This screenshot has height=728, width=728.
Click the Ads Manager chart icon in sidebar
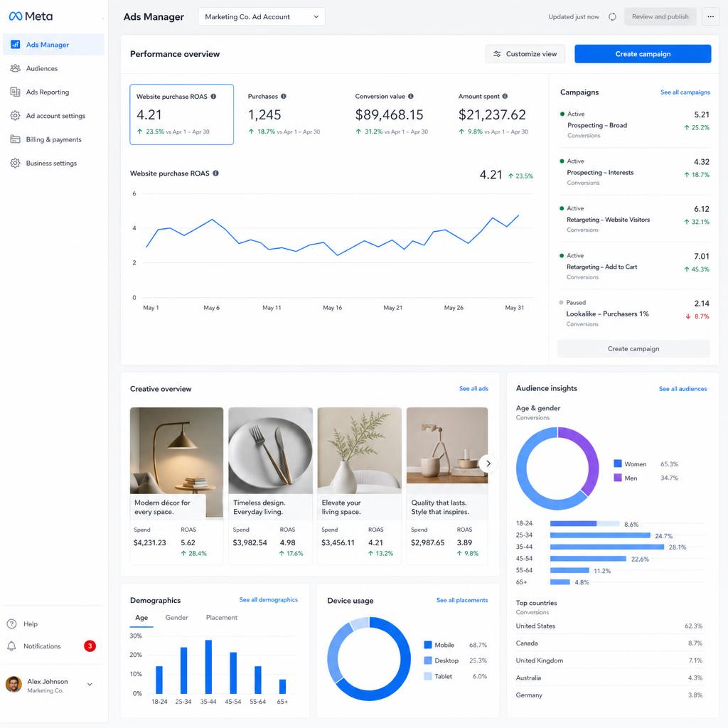(16, 45)
